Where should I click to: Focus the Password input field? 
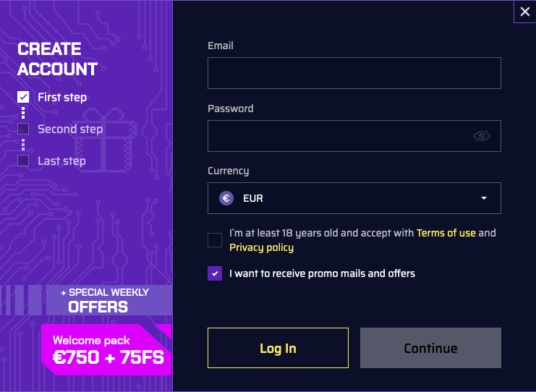pos(340,136)
